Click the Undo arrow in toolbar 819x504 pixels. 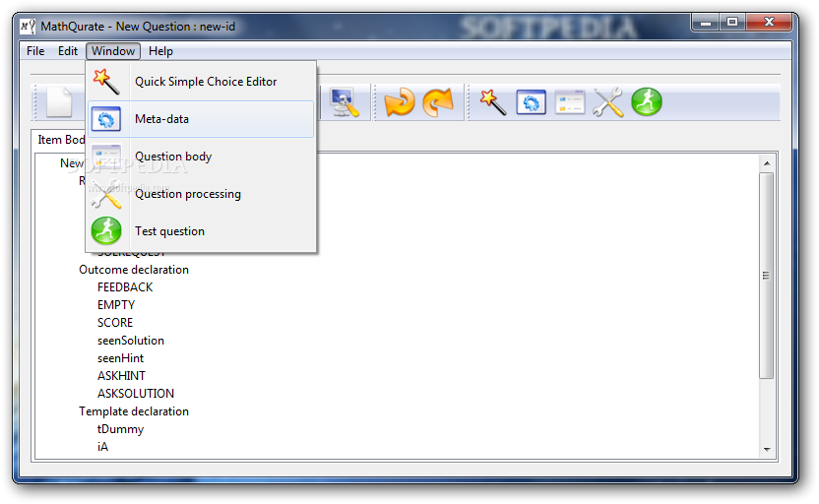[400, 101]
